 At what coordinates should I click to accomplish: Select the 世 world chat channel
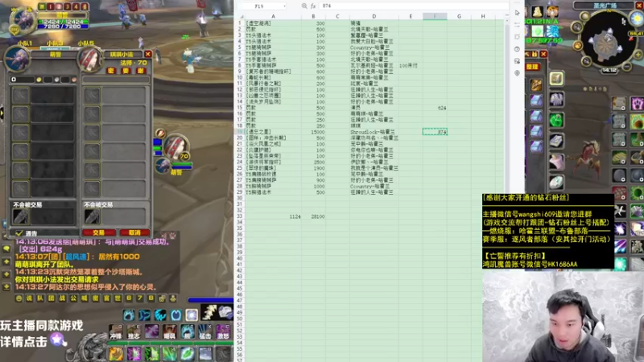pyautogui.click(x=118, y=298)
